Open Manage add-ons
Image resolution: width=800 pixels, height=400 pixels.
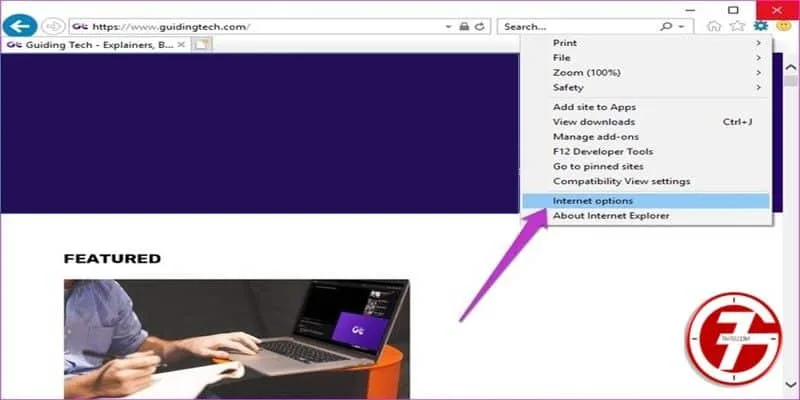point(646,137)
